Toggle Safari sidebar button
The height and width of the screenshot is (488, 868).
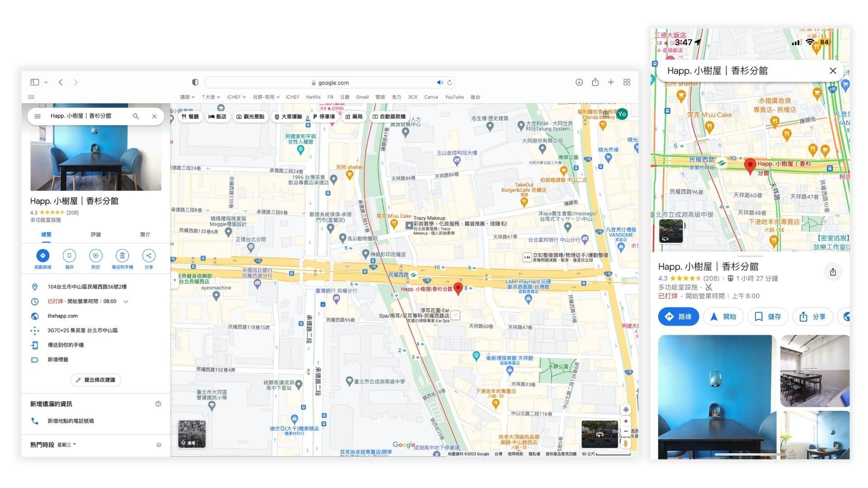[x=35, y=82]
